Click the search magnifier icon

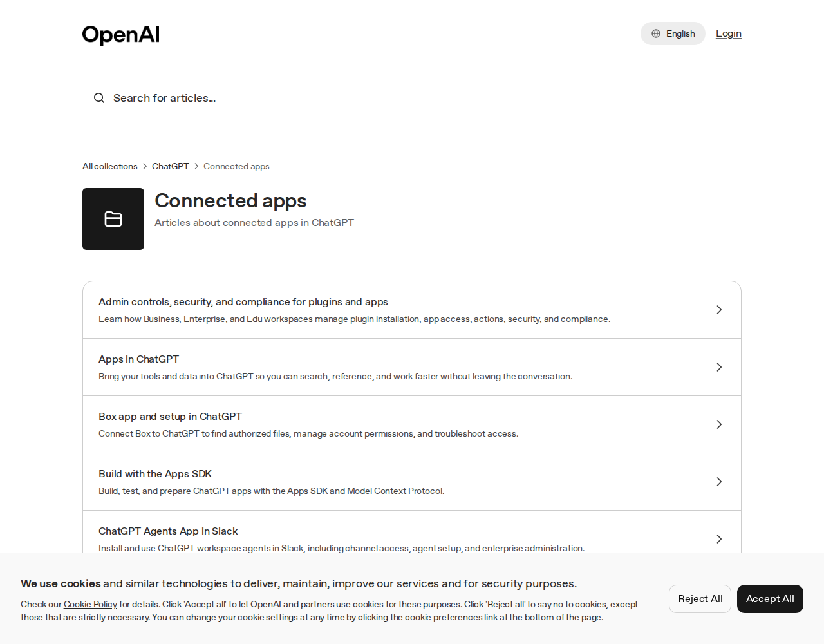(x=99, y=98)
